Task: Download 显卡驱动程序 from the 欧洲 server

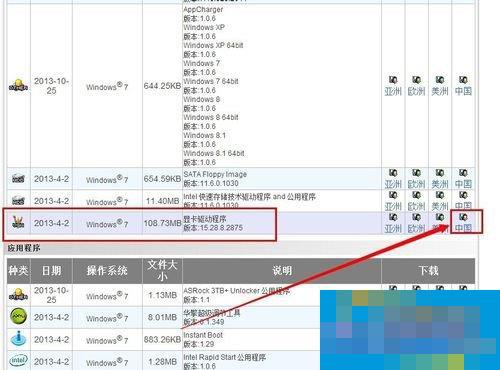Action: pyautogui.click(x=416, y=223)
